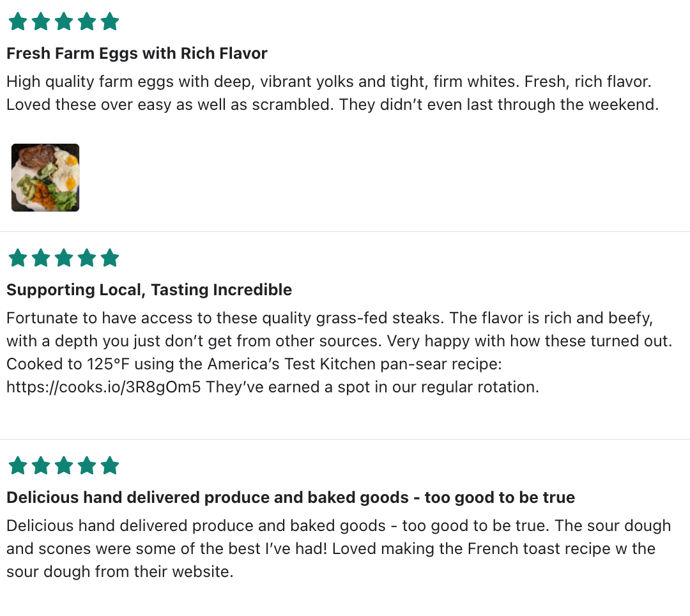
Task: Click the second star of the Fresh Farm Eggs review
Action: pos(41,22)
